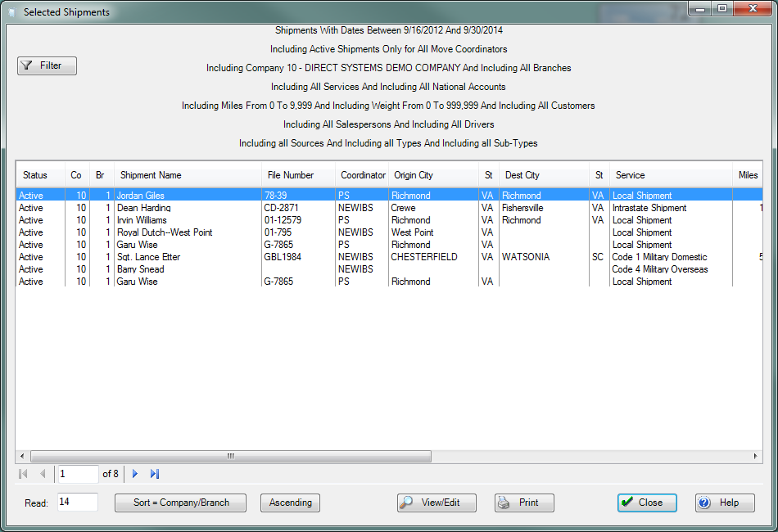Click the Filter funnel button
Image resolution: width=778 pixels, height=532 pixels.
pos(47,65)
